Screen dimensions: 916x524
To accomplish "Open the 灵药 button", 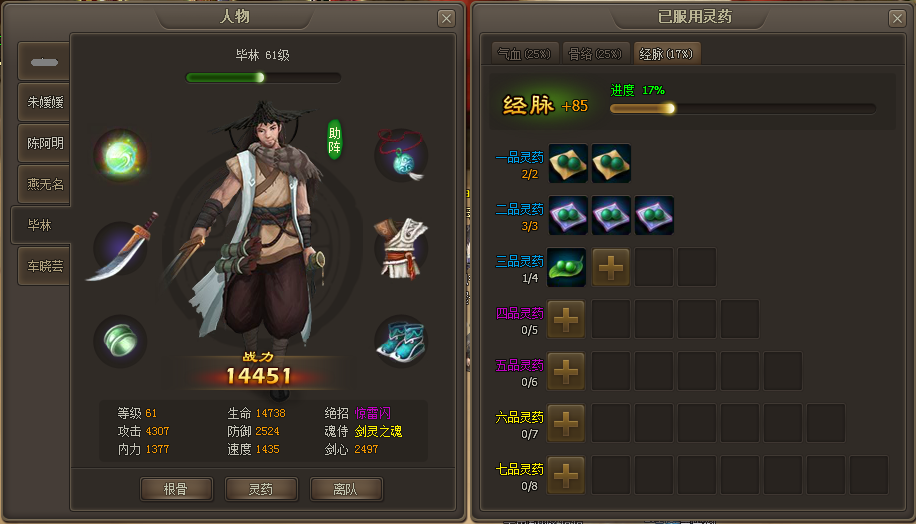I will [x=261, y=489].
